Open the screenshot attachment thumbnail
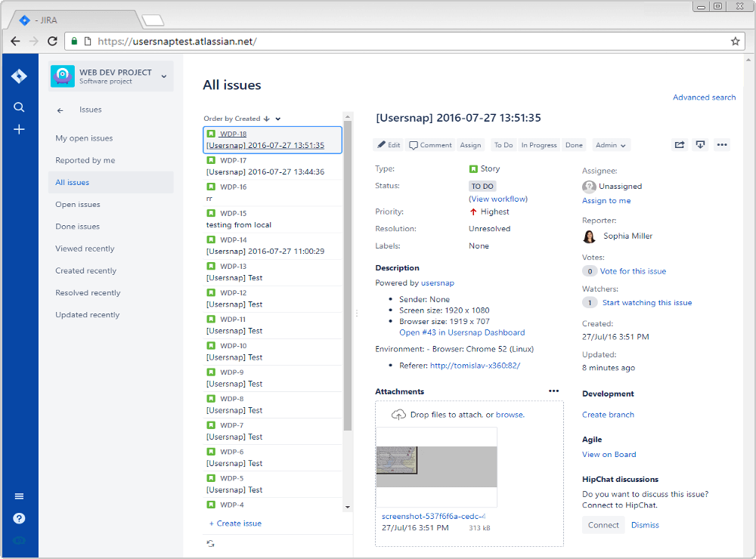Image resolution: width=756 pixels, height=559 pixels. point(436,467)
